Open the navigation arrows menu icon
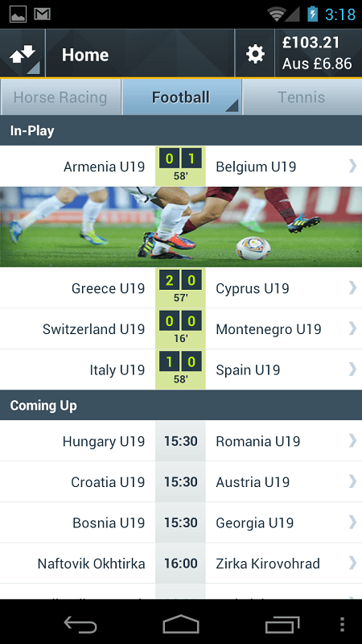Viewport: 362px width, 644px height. (x=23, y=54)
